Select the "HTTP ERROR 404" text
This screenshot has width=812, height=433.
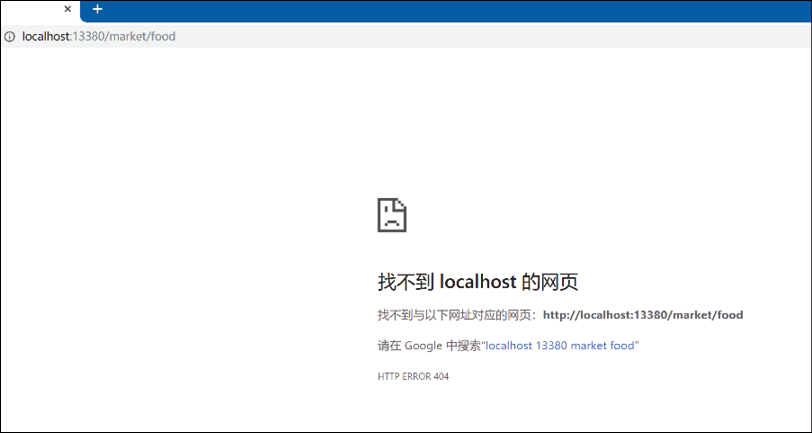click(413, 377)
